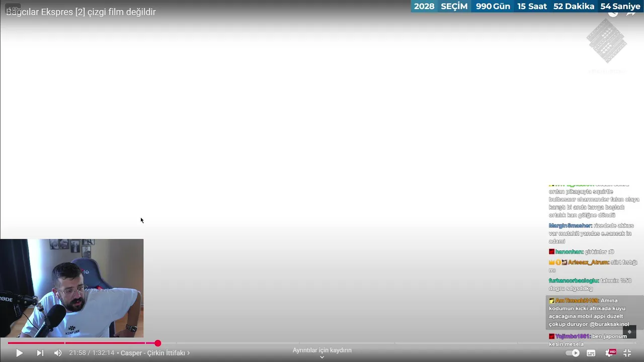Share the video with arrow icon
This screenshot has height=362, width=644.
(x=630, y=13)
